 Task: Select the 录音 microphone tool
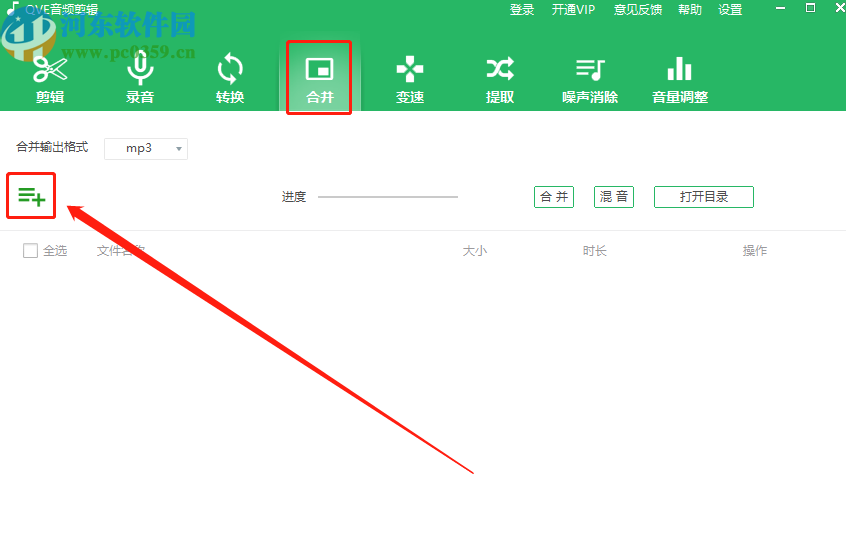click(x=140, y=79)
